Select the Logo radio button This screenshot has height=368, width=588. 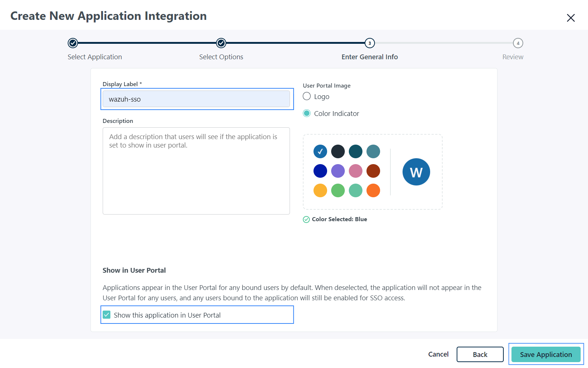[x=307, y=96]
